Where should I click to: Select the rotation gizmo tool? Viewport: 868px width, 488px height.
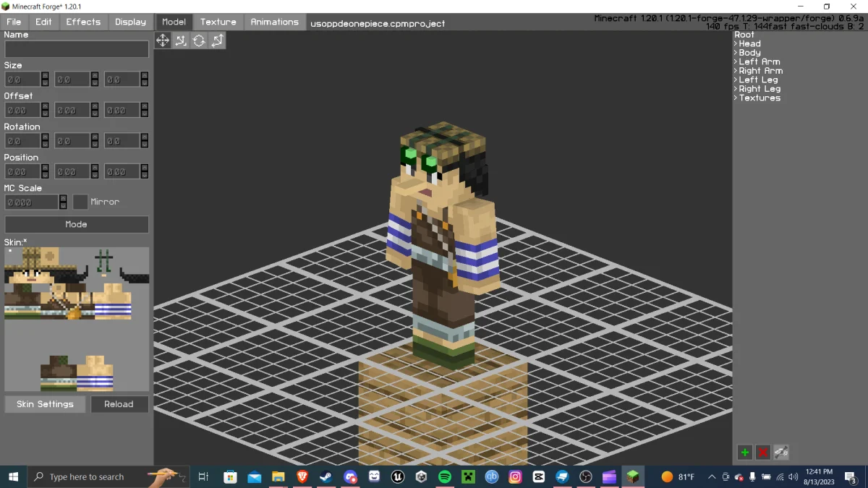pyautogui.click(x=199, y=40)
